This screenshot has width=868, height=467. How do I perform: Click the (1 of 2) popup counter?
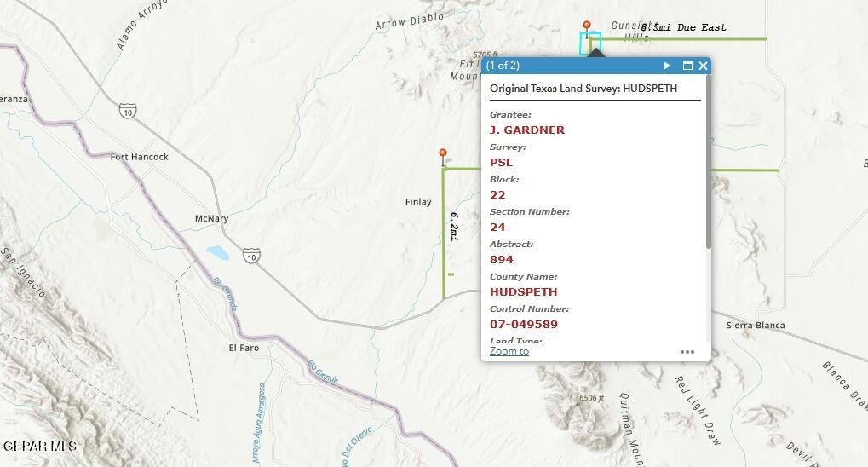pyautogui.click(x=503, y=66)
